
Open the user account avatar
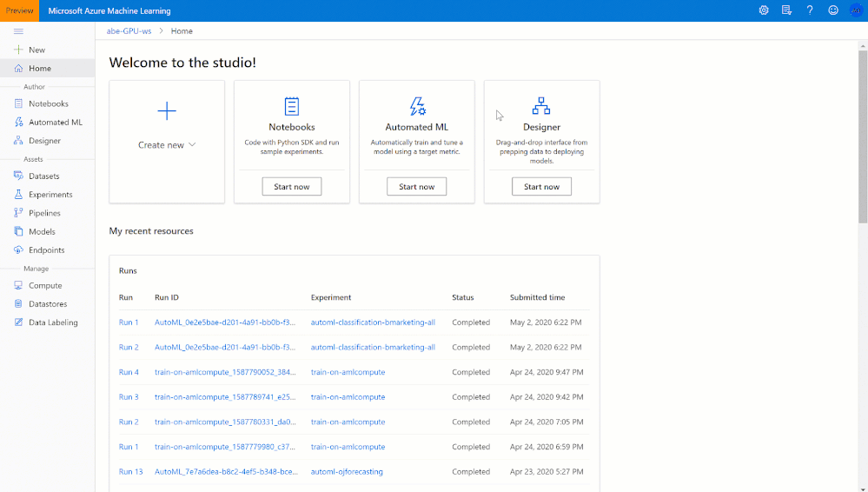point(857,10)
